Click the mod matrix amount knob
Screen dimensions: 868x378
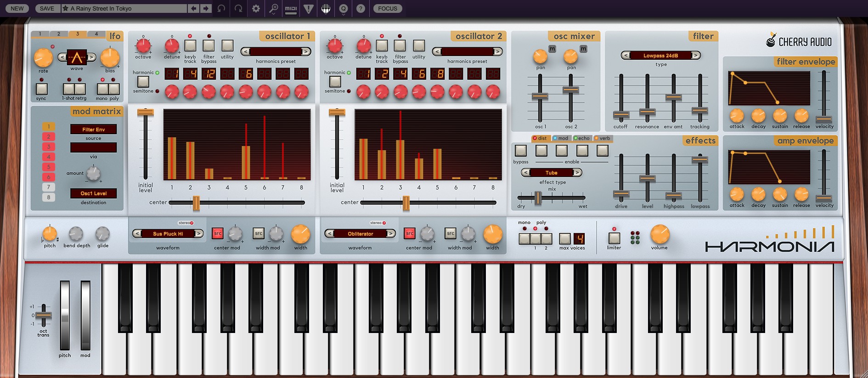(x=94, y=173)
